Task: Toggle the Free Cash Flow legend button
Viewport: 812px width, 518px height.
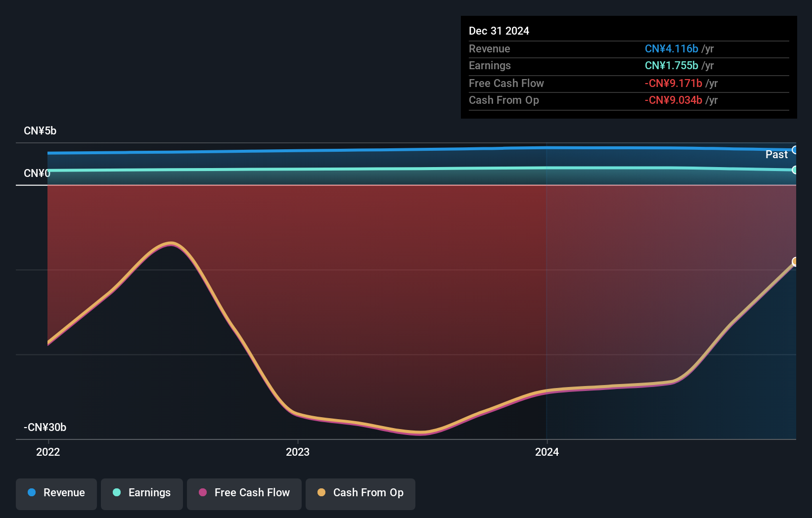Action: coord(244,494)
